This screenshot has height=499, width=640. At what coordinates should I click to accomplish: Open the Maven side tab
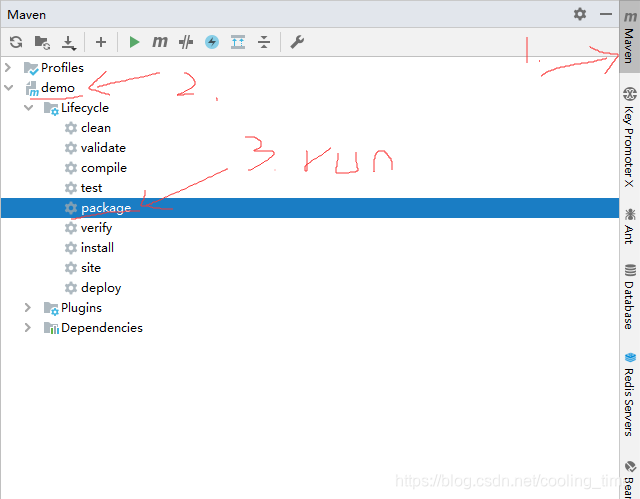point(629,38)
